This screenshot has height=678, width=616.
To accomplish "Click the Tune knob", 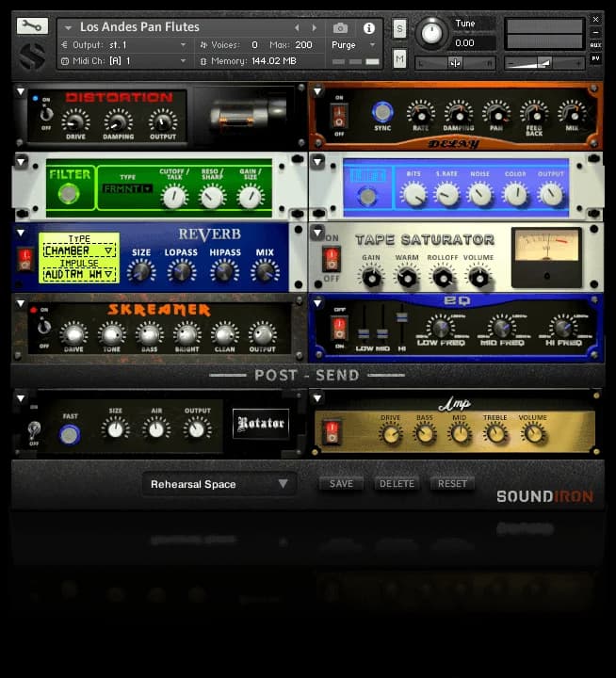I will (431, 33).
